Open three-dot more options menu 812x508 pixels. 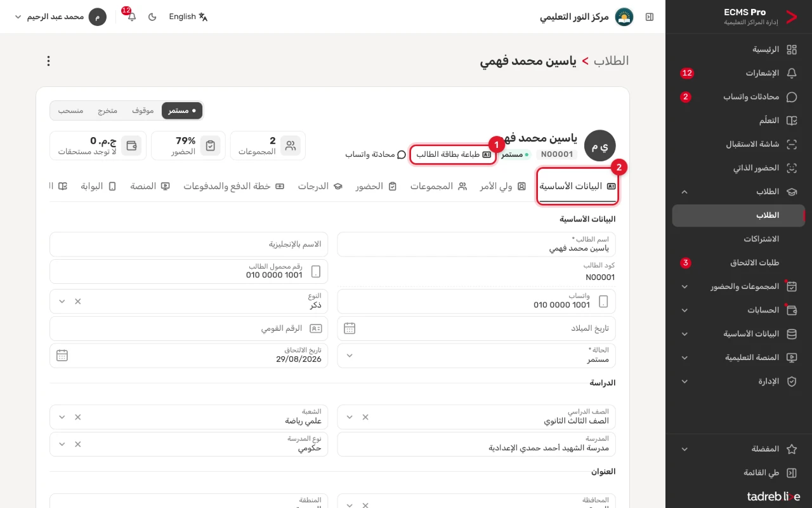[x=48, y=61]
